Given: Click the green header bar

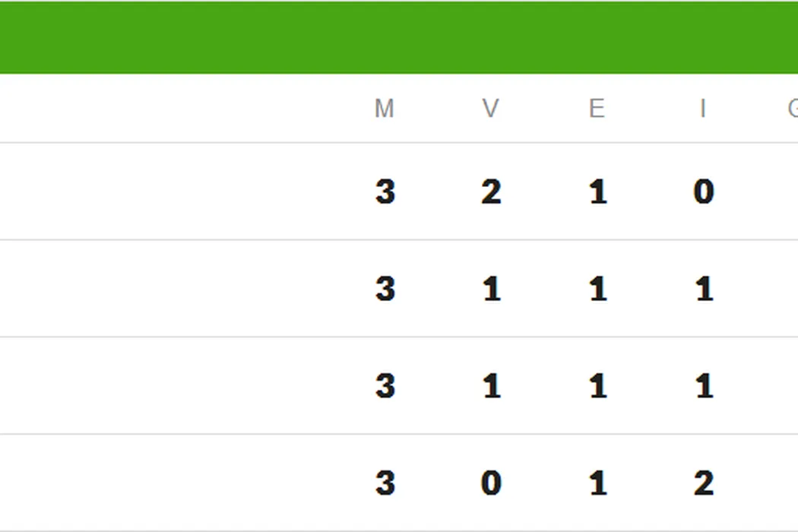Looking at the screenshot, I should point(399,38).
